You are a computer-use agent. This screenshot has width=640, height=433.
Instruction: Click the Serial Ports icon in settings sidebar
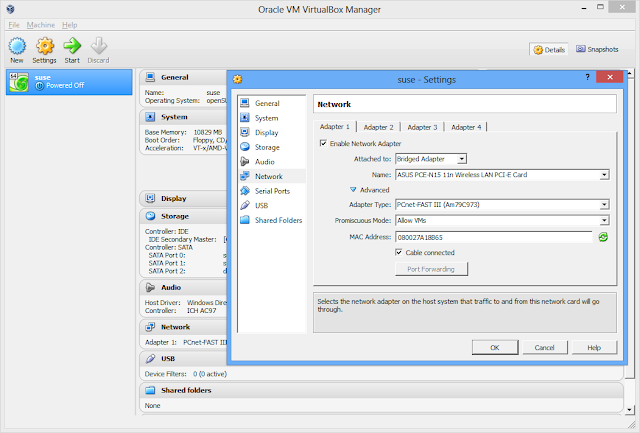(x=245, y=191)
